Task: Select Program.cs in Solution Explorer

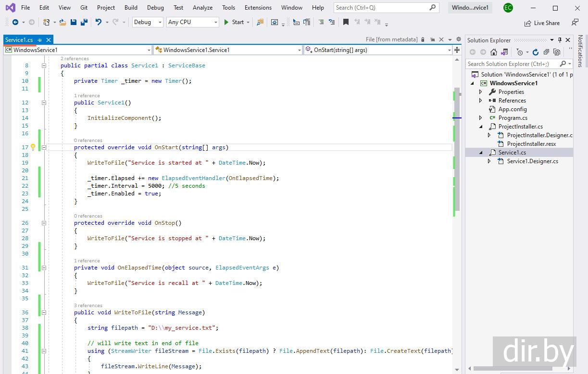Action: (513, 118)
